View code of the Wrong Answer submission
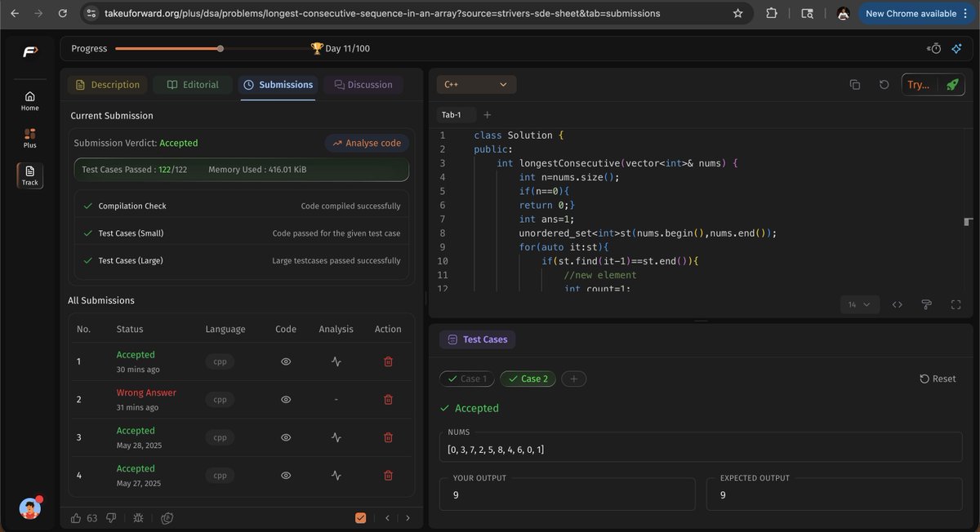980x532 pixels. pos(286,399)
